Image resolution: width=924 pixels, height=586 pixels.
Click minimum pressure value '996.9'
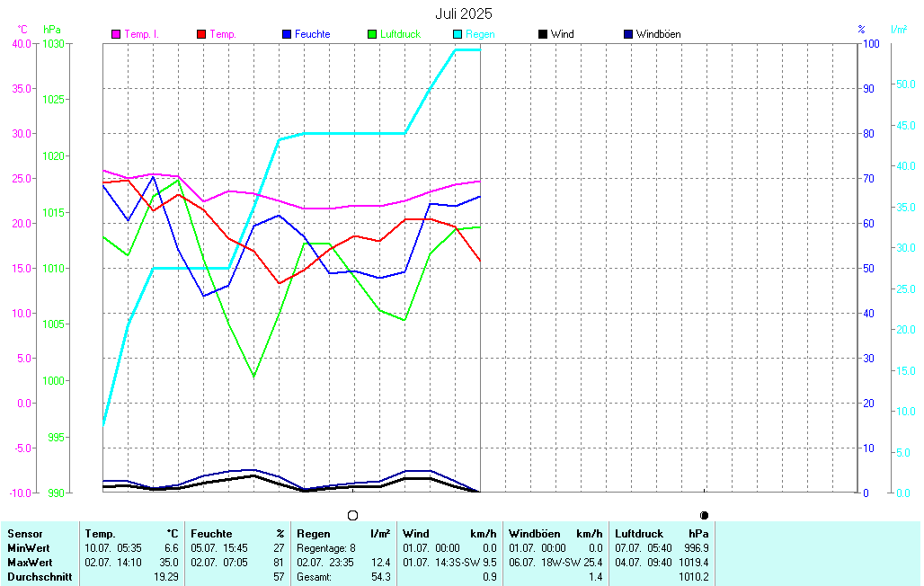tap(697, 547)
